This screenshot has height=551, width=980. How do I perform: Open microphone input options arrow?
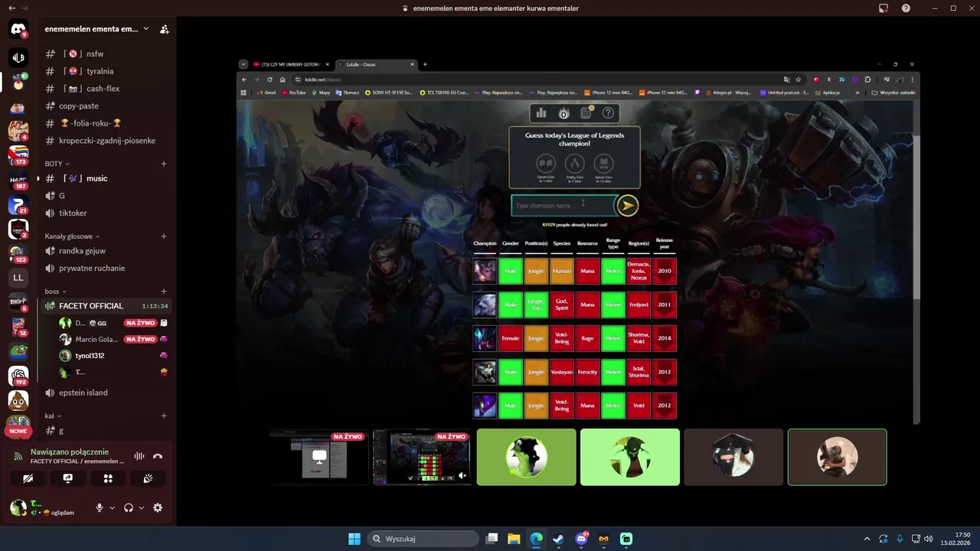tap(112, 507)
